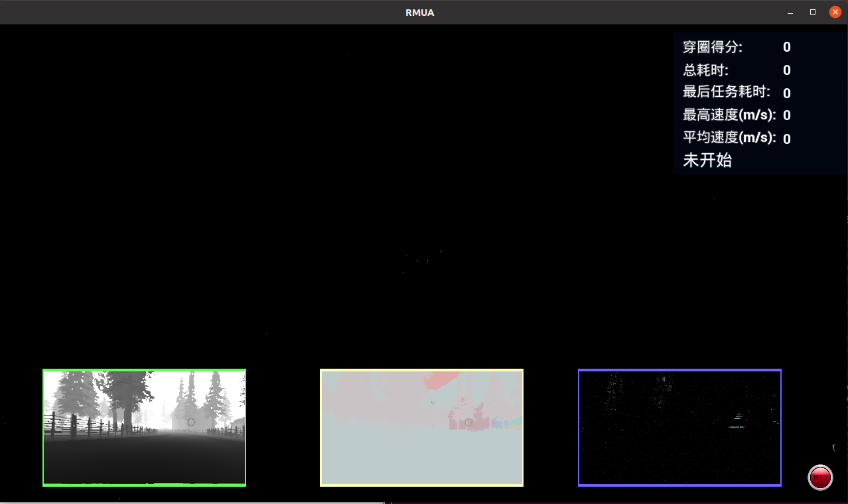Image resolution: width=848 pixels, height=504 pixels.
Task: Select the blue-bordered event camera view
Action: 679,427
